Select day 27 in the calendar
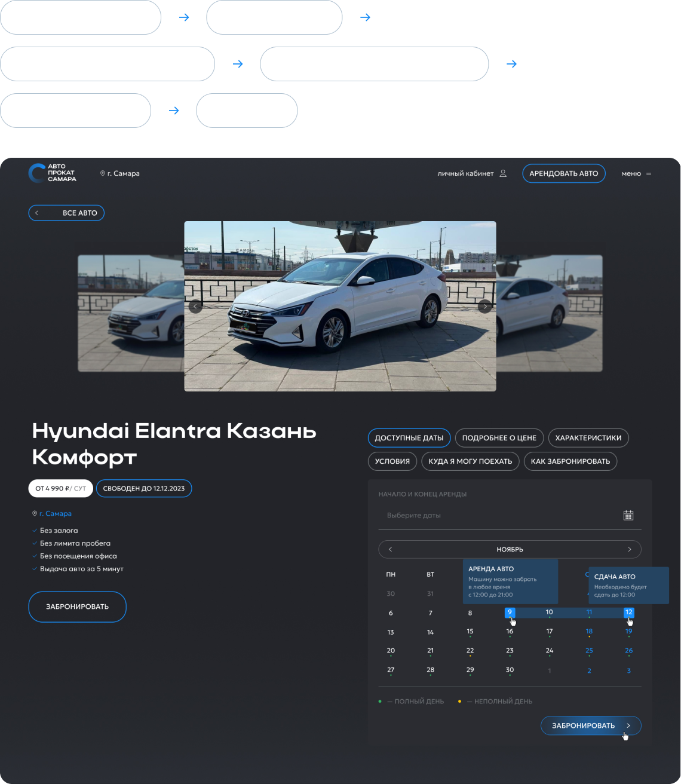This screenshot has height=784, width=681. click(x=391, y=670)
